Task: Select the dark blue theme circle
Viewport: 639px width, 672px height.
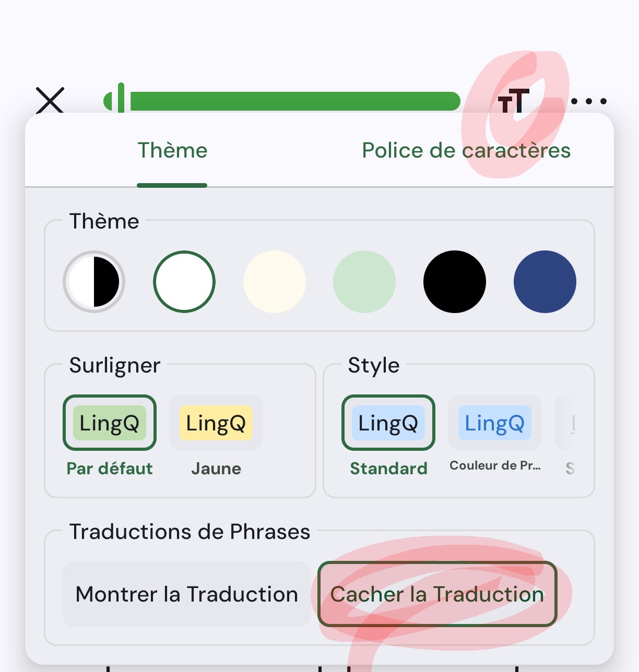Action: click(545, 282)
